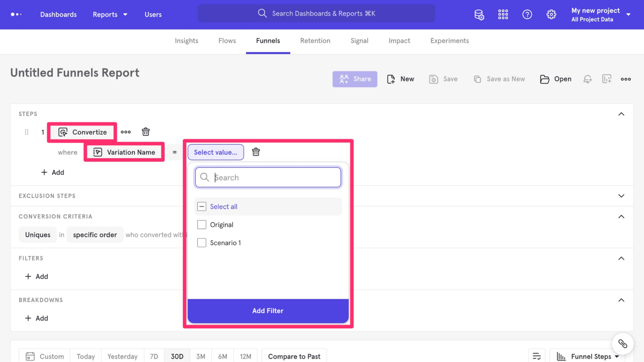Open step 1 more options ellipsis
This screenshot has height=362, width=644.
[x=126, y=132]
